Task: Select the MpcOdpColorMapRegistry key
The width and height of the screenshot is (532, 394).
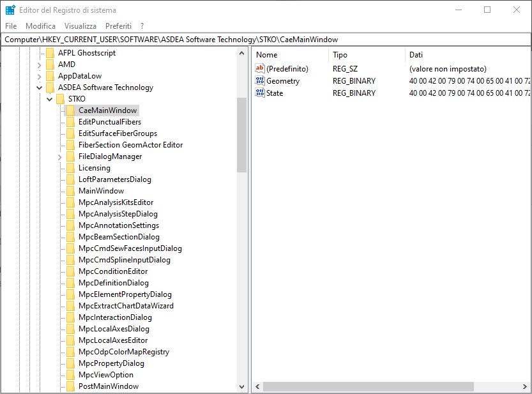Action: point(124,352)
